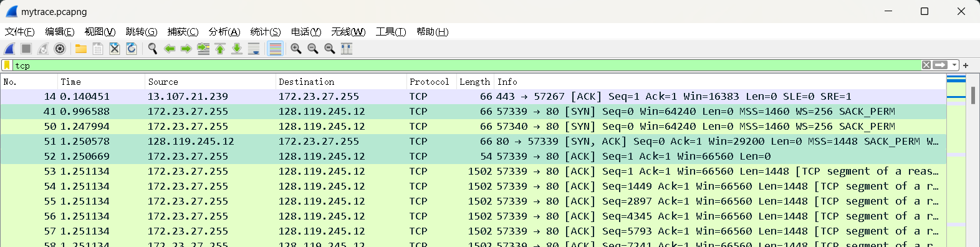Jump to the last packet
This screenshot has height=247, width=980.
click(x=237, y=49)
